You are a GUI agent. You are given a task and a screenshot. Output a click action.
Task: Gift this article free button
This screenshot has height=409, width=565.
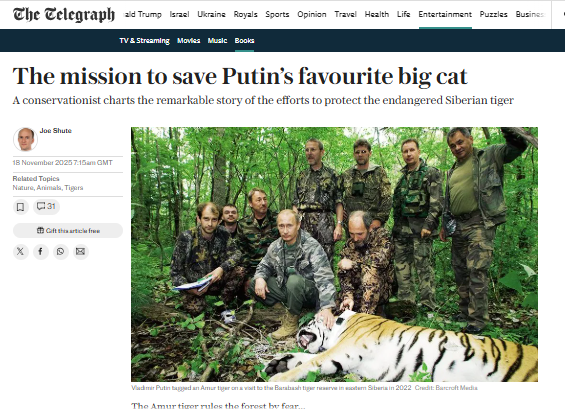pyautogui.click(x=68, y=231)
